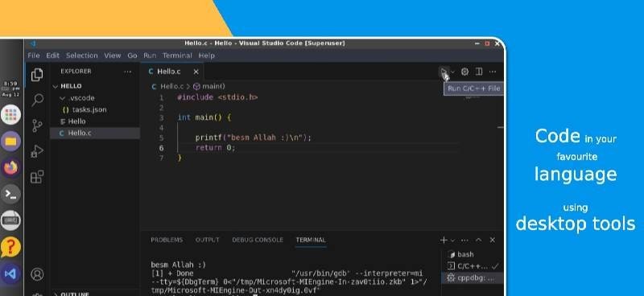Click the return 0; line

[215, 148]
